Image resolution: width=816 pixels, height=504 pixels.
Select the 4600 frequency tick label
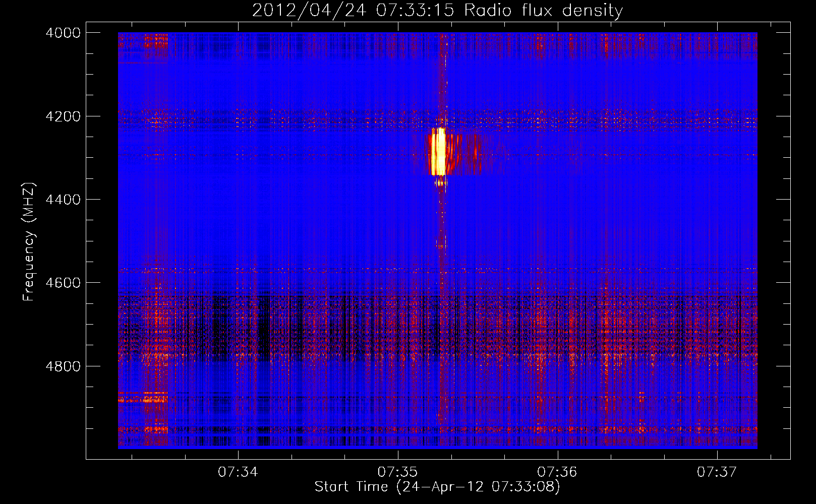63,283
